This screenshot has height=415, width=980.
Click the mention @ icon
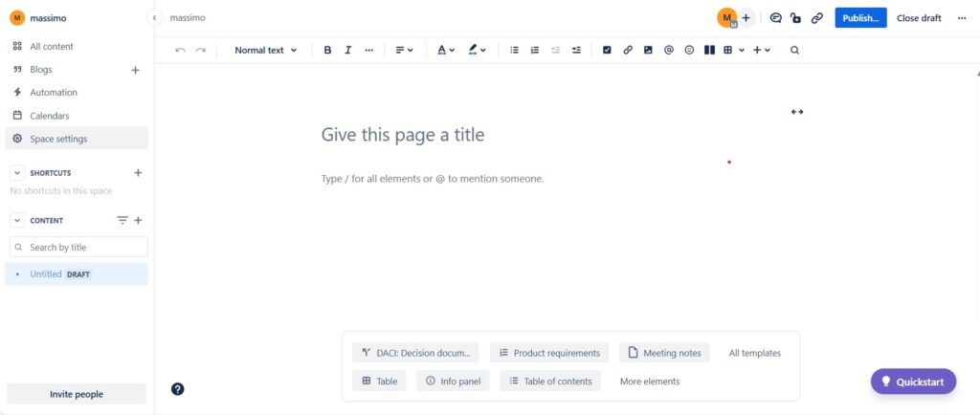(669, 50)
